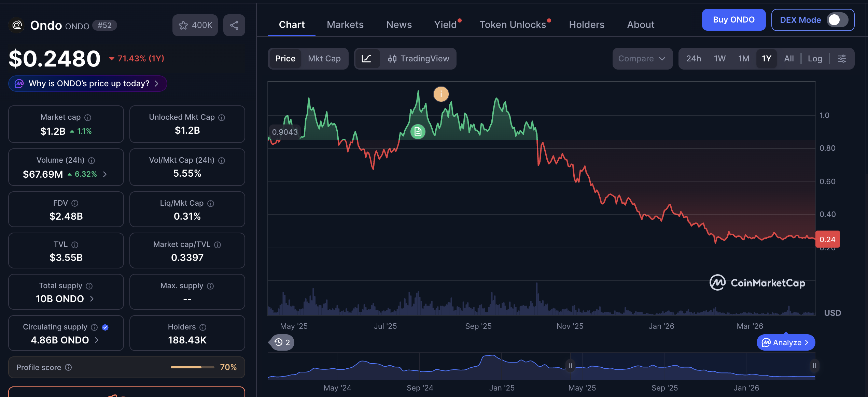Add ONDO to watchlist via the star icon
Screen dimensions: 868x397
[184, 25]
